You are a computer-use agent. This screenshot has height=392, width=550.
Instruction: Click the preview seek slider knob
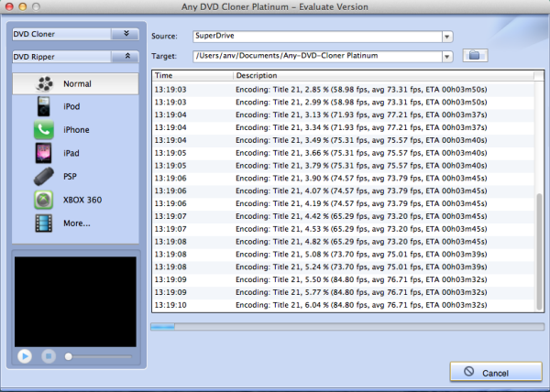coord(69,356)
